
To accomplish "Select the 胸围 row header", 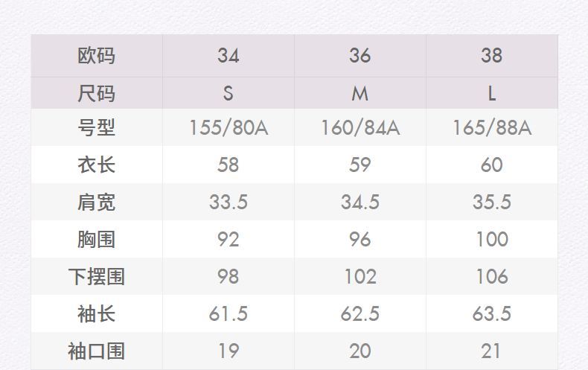I will click(97, 240).
